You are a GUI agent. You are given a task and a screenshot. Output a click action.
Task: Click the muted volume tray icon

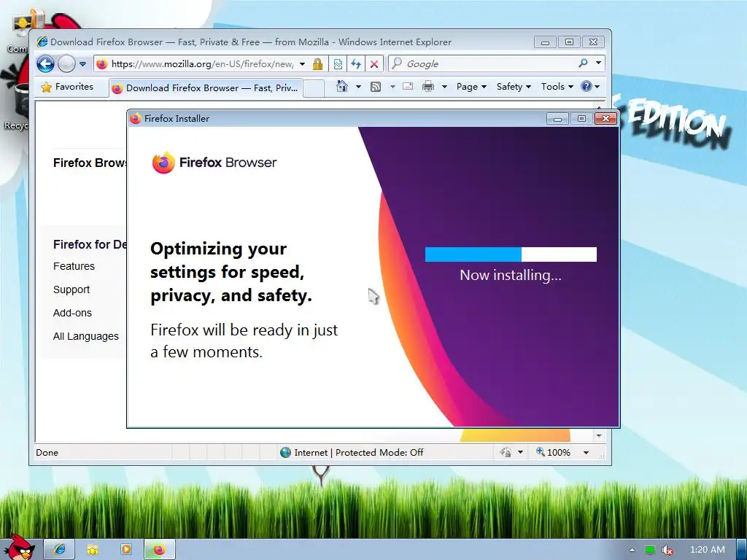667,550
